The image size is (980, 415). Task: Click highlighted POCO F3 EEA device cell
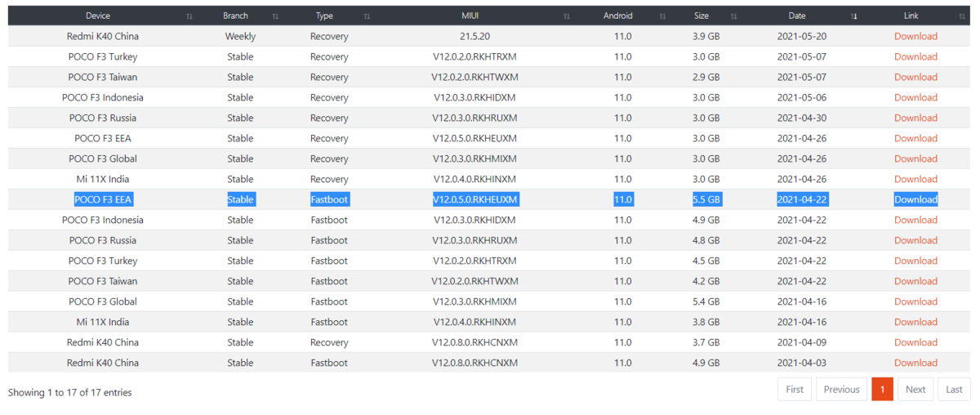[x=102, y=199]
